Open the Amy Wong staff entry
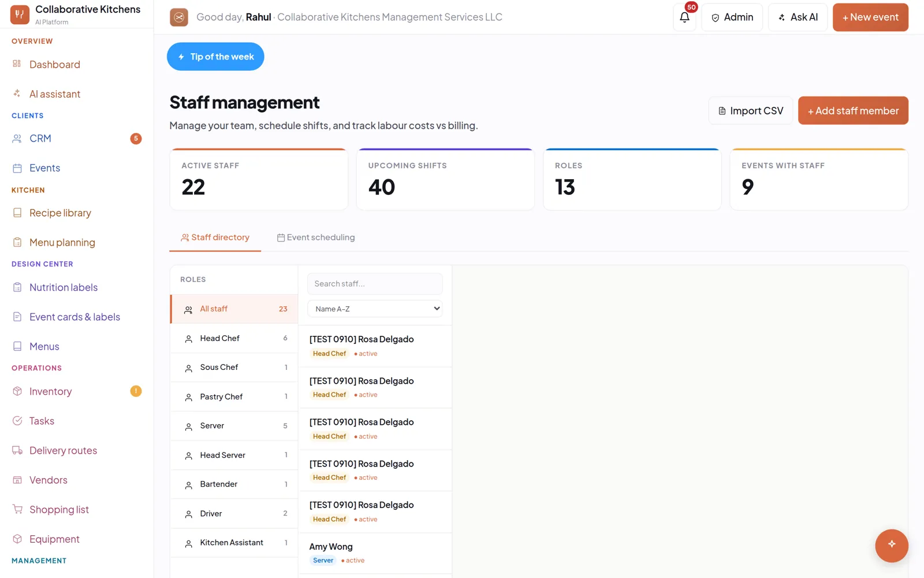924x578 pixels. pyautogui.click(x=375, y=553)
